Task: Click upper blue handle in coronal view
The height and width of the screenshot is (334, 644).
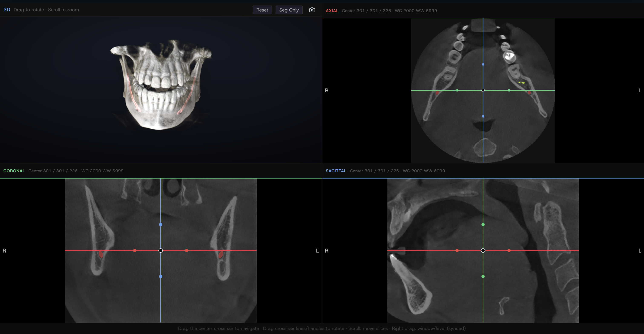Action: [x=161, y=224]
